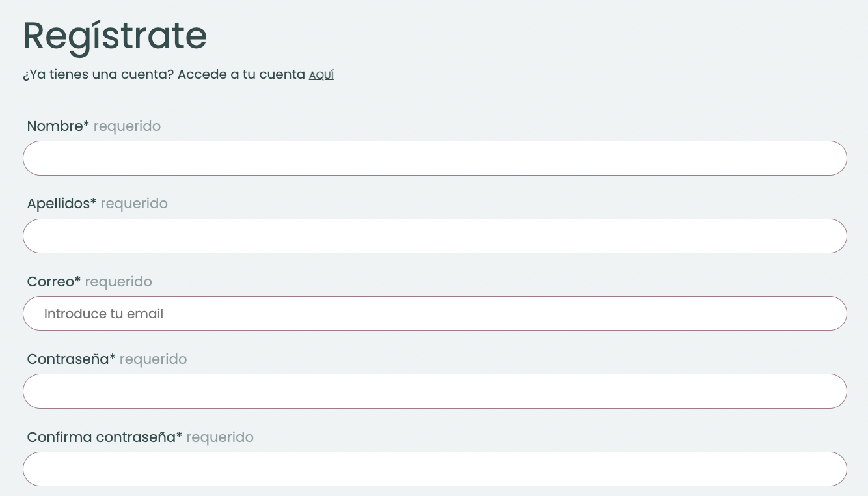This screenshot has height=496, width=868.
Task: Click the asterisk after the Correo label
Action: [78, 280]
